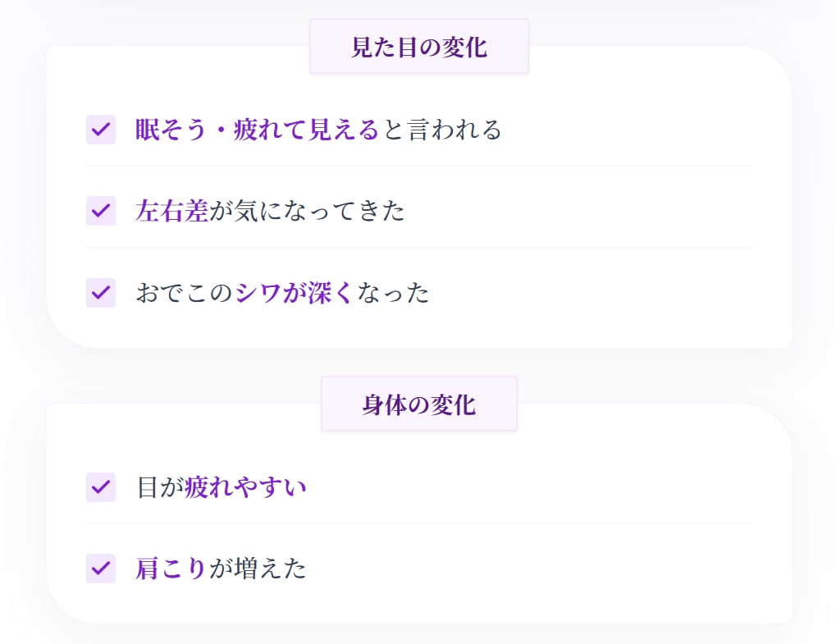Click the purple 肩こり text
836x644 pixels.
coord(171,568)
